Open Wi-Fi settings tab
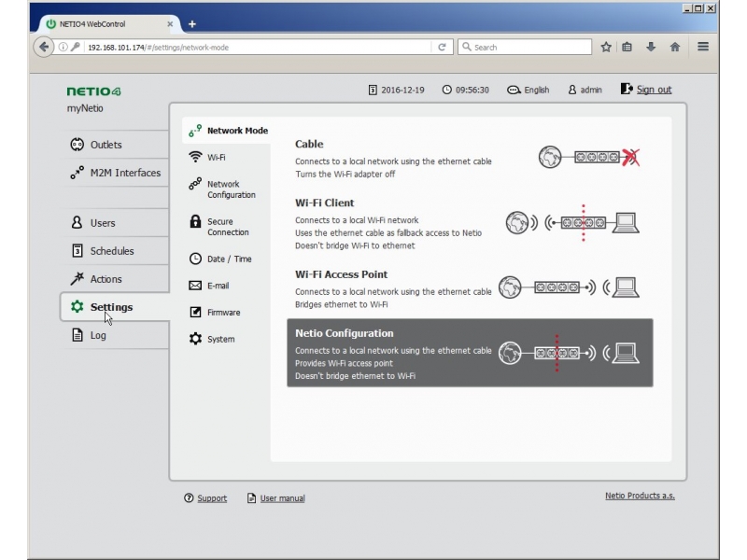 (x=226, y=157)
